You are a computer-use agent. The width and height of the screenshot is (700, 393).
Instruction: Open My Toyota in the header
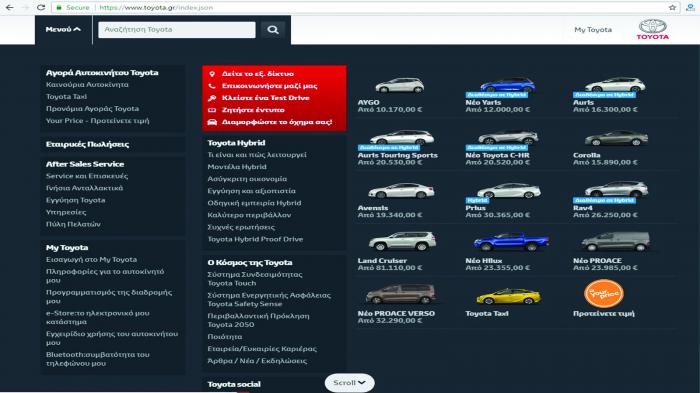coord(593,29)
